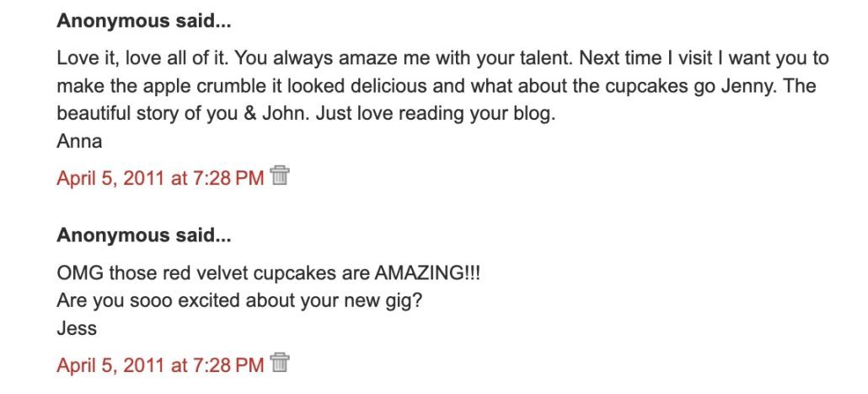Click the word "AMAZING!!!" in Jess's comment

(x=430, y=273)
